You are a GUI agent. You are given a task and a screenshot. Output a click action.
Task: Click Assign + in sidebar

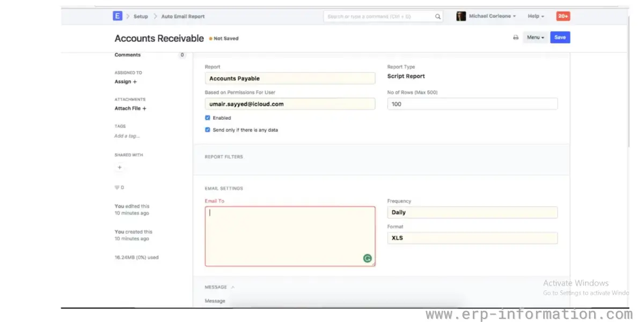(x=126, y=82)
